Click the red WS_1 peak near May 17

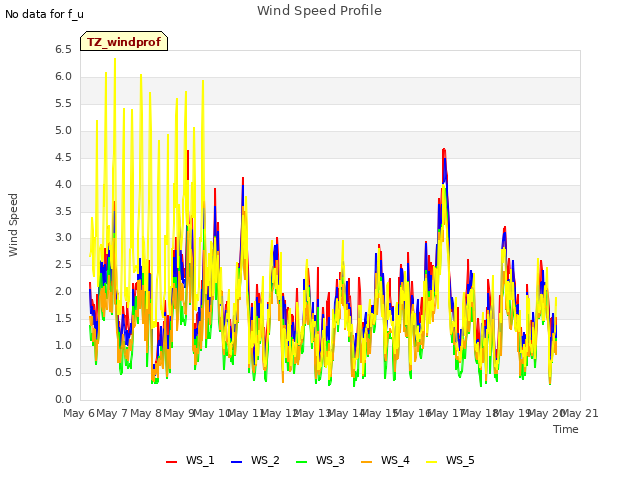pos(444,150)
